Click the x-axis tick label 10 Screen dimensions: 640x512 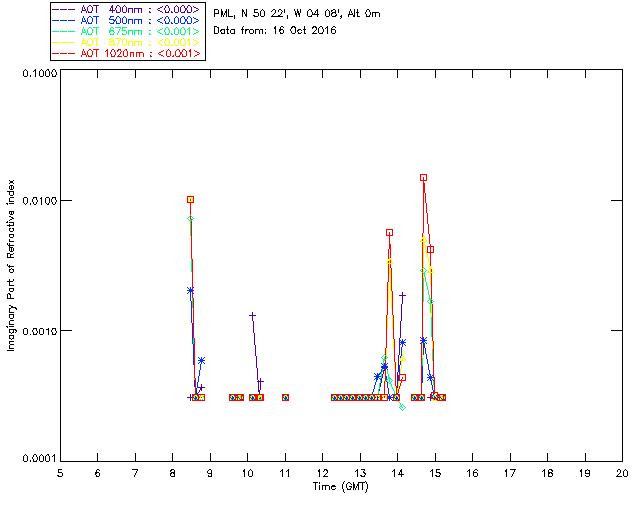pos(247,473)
